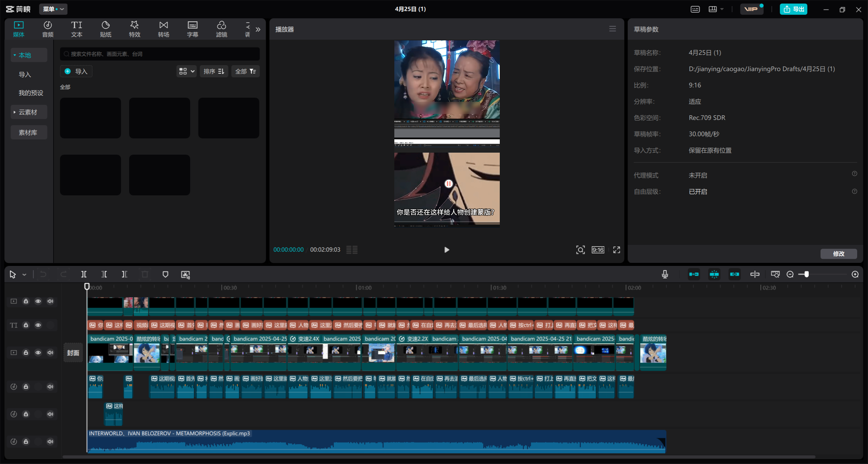The width and height of the screenshot is (868, 464).
Task: Open the 字幕 captions tab
Action: [193, 29]
